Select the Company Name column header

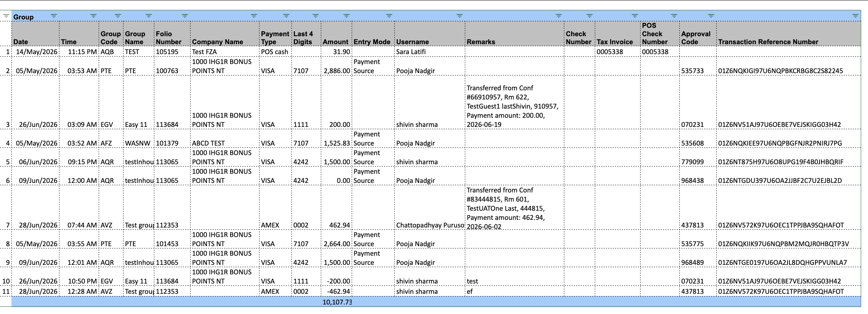coord(225,34)
